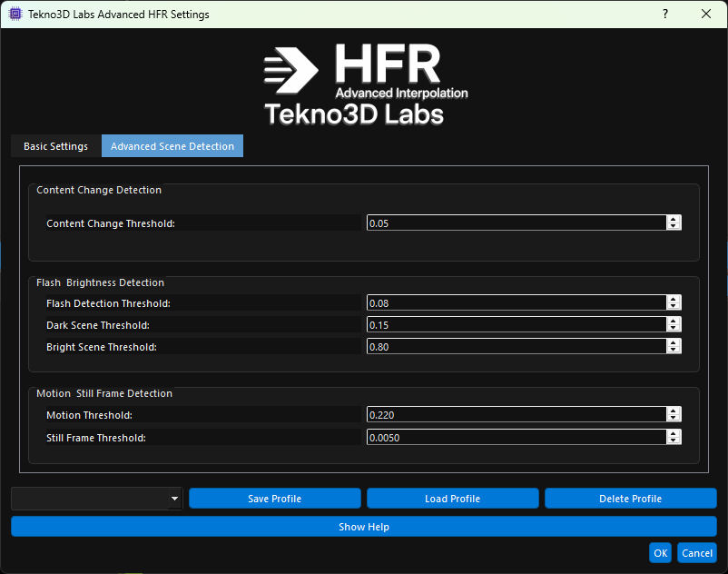The height and width of the screenshot is (574, 728).
Task: Click the Content Change Threshold label
Action: click(x=111, y=223)
